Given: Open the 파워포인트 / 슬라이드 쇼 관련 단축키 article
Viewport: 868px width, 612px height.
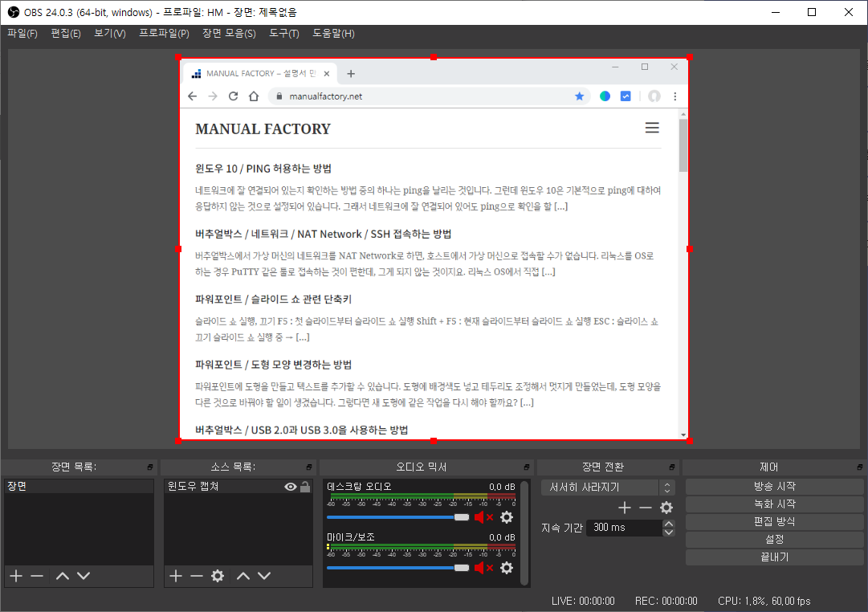Looking at the screenshot, I should click(x=274, y=299).
